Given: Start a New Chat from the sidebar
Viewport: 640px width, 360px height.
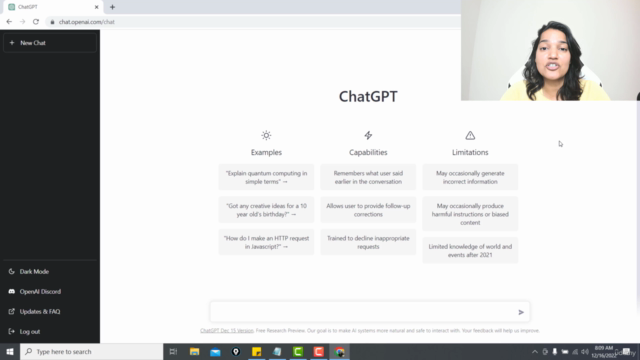Looking at the screenshot, I should [50, 43].
